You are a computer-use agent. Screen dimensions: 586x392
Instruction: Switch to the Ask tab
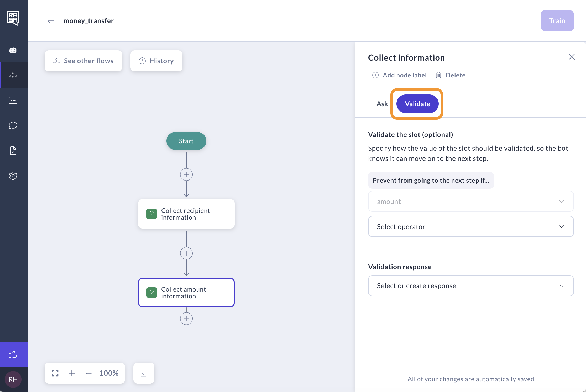382,104
